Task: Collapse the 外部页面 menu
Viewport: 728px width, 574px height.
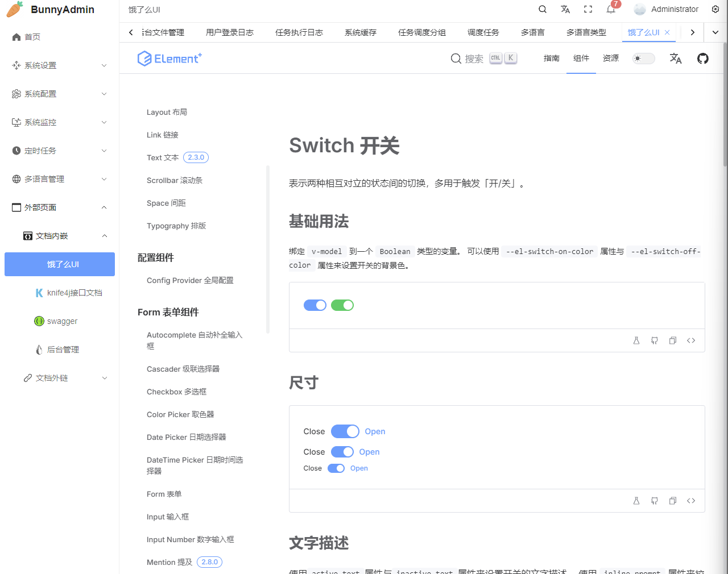Action: coord(60,207)
